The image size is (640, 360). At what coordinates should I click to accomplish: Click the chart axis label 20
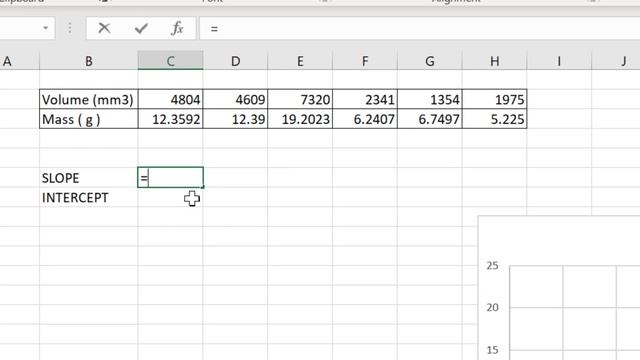[x=492, y=307]
